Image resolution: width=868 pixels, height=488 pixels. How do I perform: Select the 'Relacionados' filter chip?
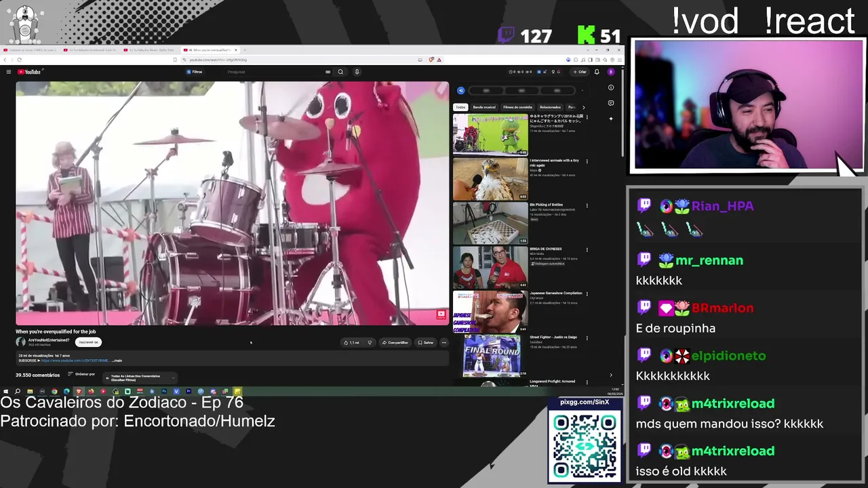tap(550, 107)
